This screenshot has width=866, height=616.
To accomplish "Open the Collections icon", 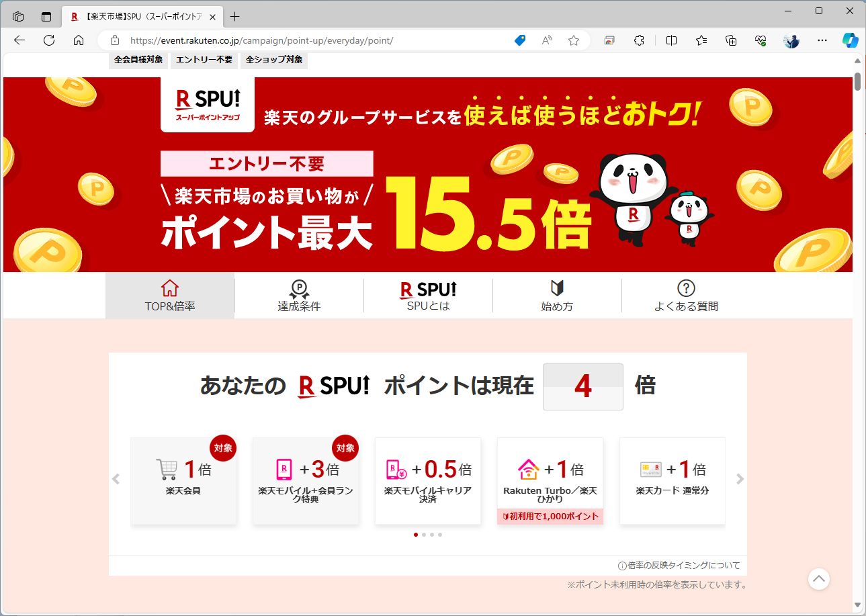I will coord(731,40).
